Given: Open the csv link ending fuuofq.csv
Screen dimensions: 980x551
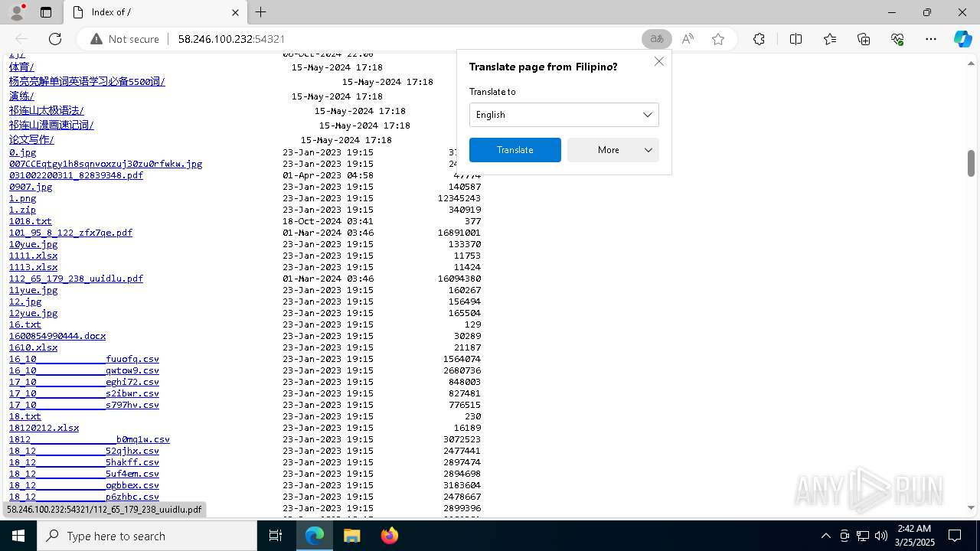Looking at the screenshot, I should point(84,359).
